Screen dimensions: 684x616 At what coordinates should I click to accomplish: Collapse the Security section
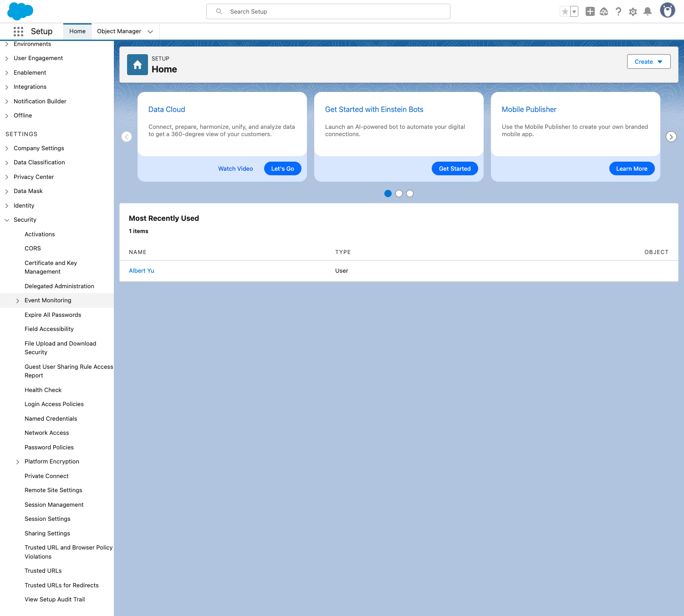7,220
